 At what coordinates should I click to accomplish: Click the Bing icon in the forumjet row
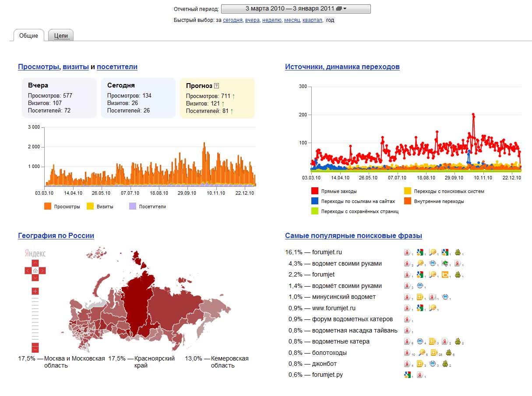[445, 275]
